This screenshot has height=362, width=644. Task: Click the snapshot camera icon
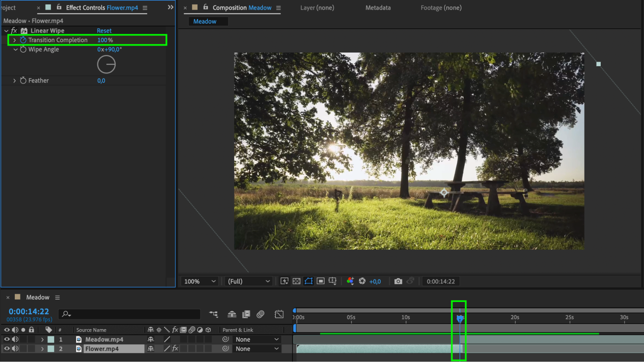tap(398, 281)
